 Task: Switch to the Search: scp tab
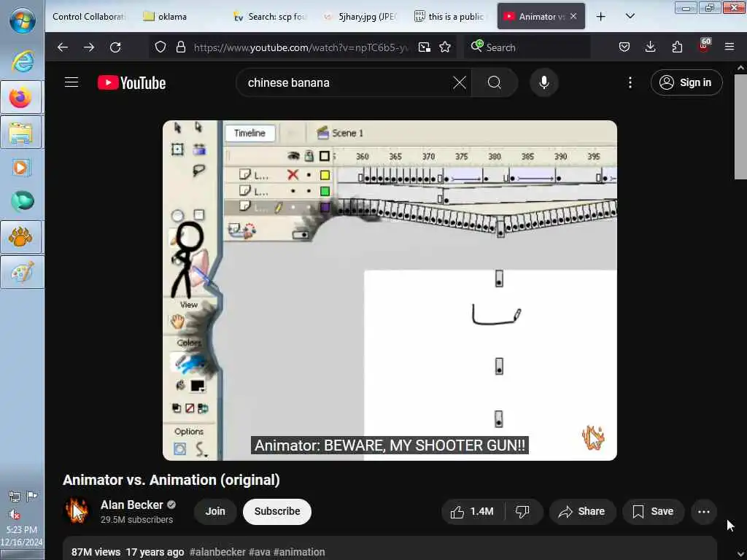click(270, 17)
